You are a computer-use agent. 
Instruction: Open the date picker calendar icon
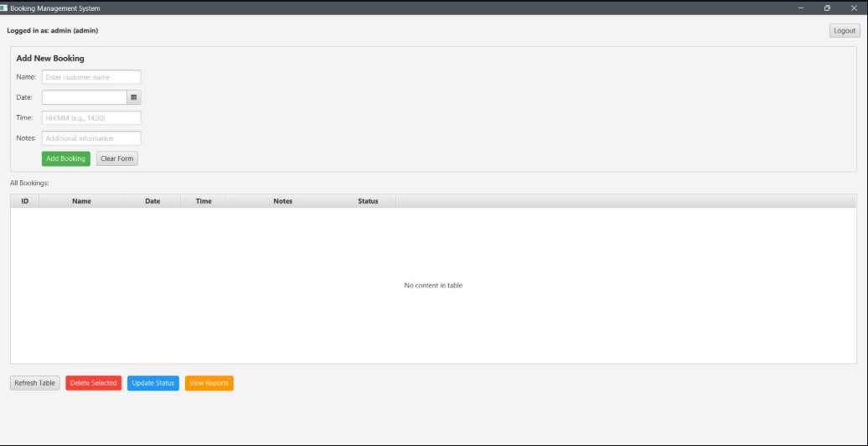click(134, 97)
